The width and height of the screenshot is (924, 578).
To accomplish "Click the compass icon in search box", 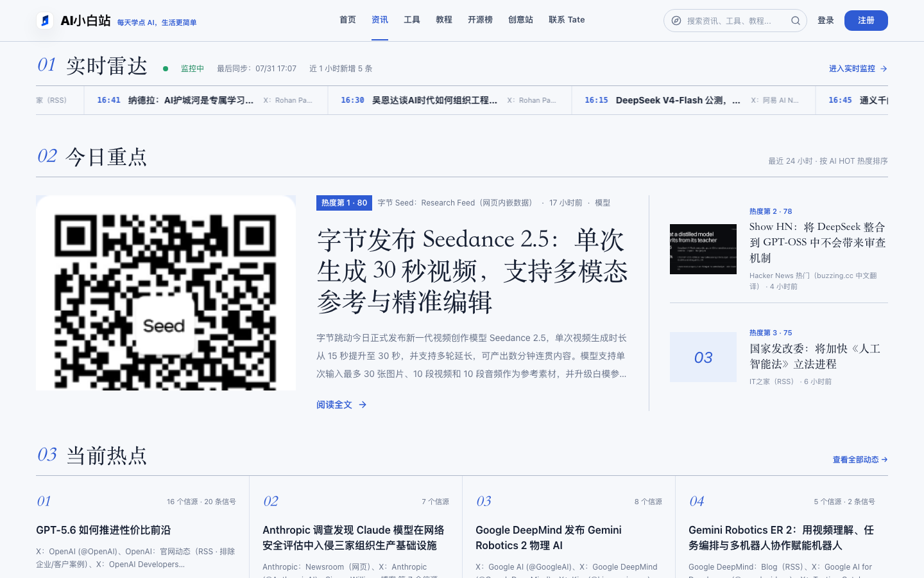I will click(676, 21).
